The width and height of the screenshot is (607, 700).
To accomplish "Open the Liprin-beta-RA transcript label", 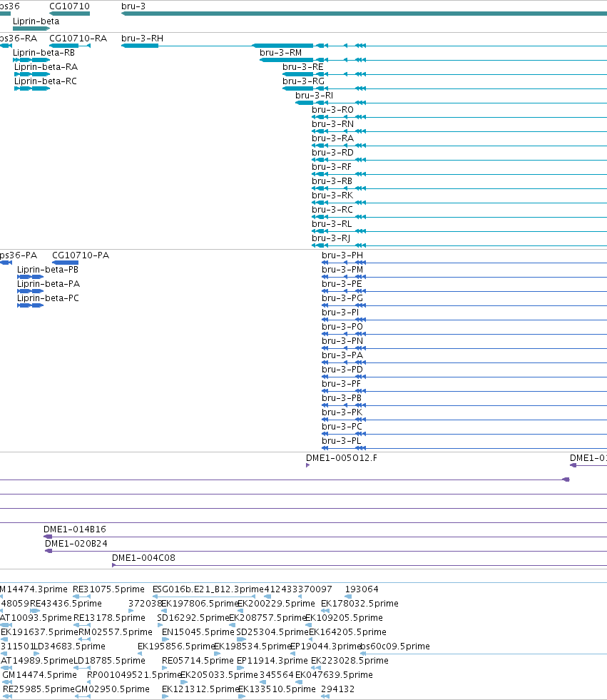I will pos(46,67).
